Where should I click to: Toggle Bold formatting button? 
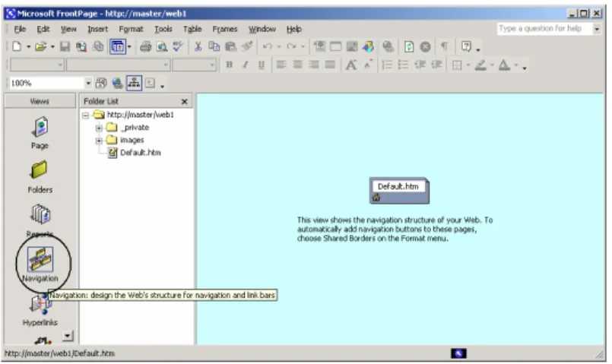229,65
